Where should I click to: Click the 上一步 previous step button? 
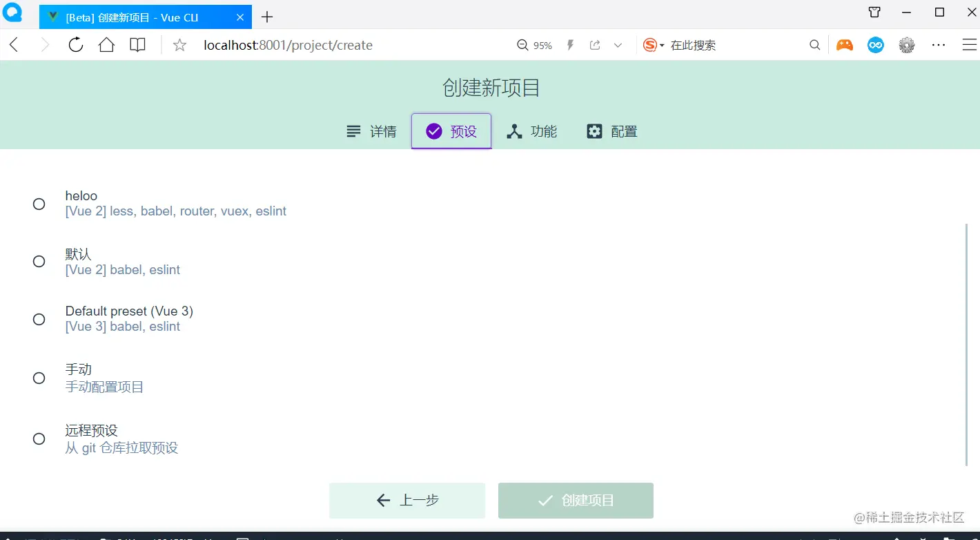[407, 501]
